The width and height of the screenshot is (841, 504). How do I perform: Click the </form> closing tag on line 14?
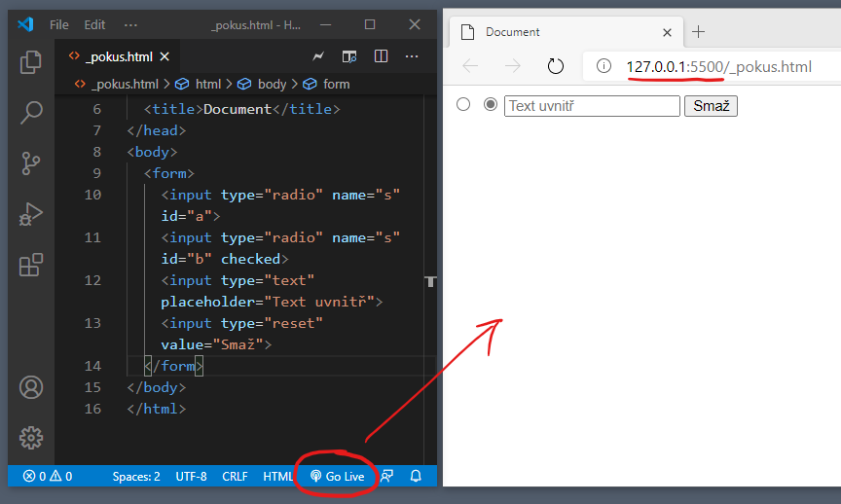(x=173, y=366)
